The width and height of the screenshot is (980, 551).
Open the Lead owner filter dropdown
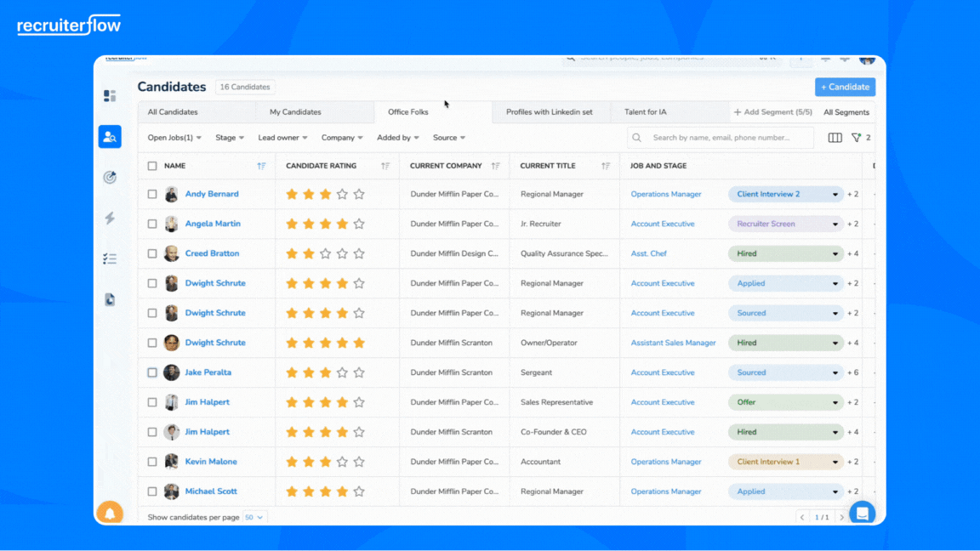(282, 138)
